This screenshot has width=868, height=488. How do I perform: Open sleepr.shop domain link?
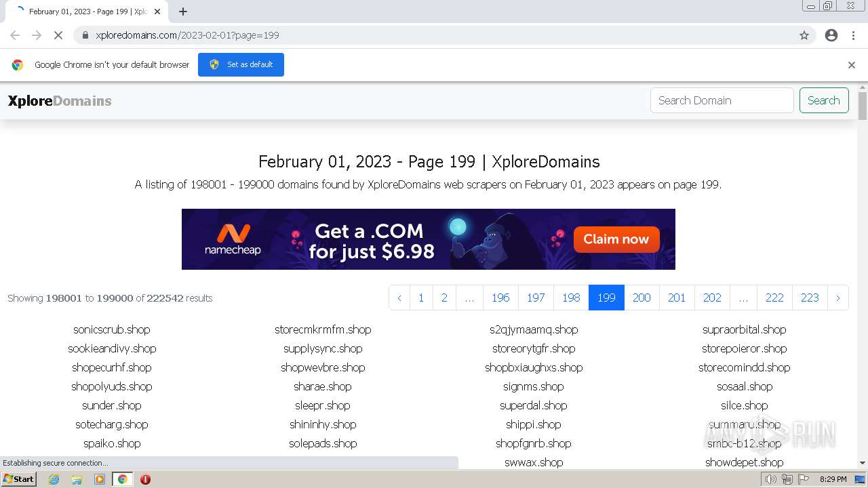click(323, 405)
